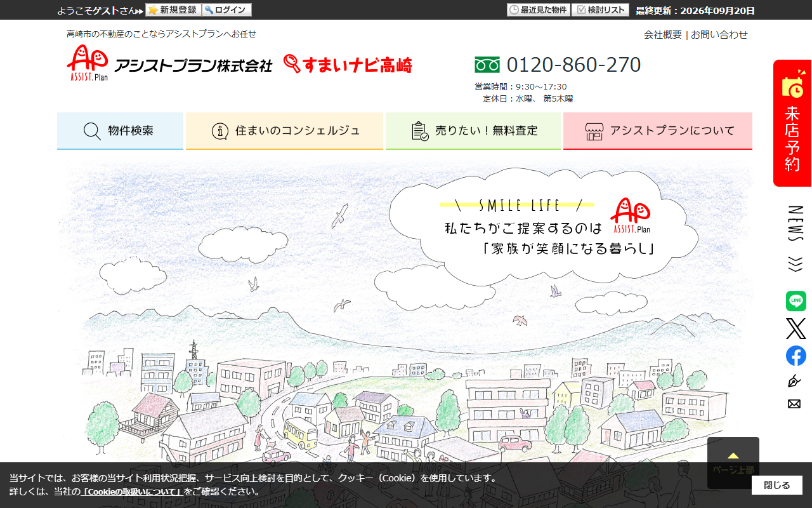Select the 物件検索 menu tab
Screen dimensions: 812x508
(x=120, y=131)
